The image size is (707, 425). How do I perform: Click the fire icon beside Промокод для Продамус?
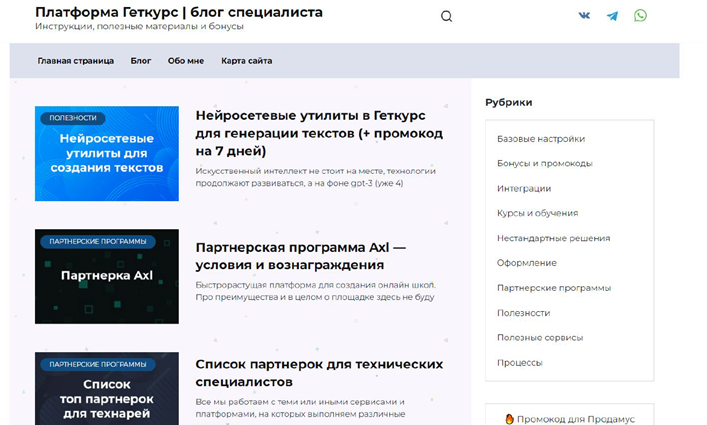point(510,419)
